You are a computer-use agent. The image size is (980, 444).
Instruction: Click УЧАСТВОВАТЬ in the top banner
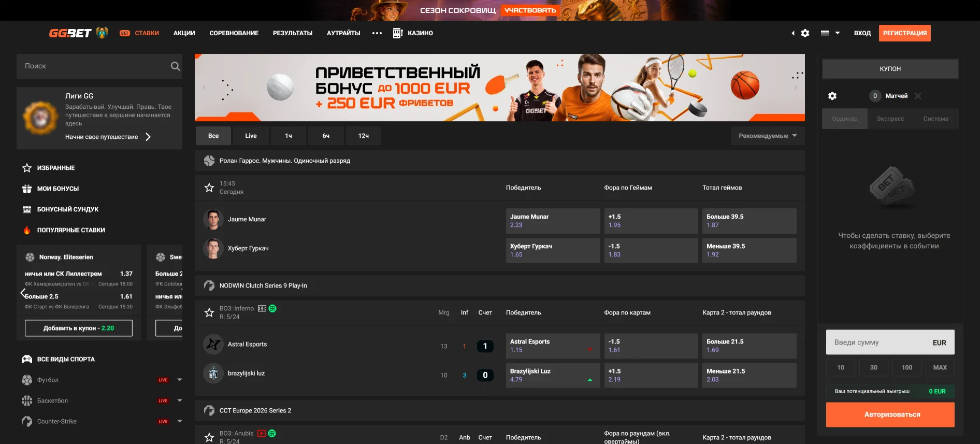click(x=530, y=10)
